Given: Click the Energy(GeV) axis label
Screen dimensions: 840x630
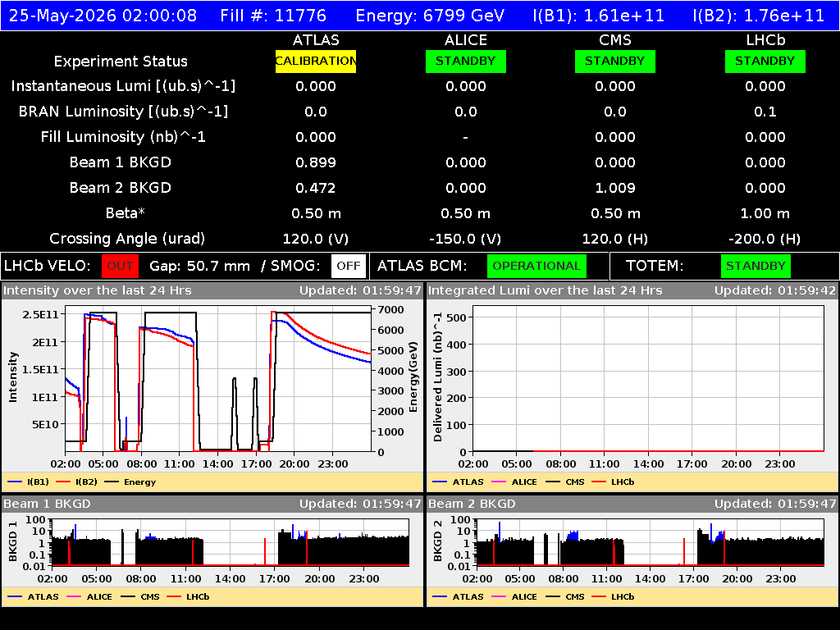Looking at the screenshot, I should click(413, 377).
